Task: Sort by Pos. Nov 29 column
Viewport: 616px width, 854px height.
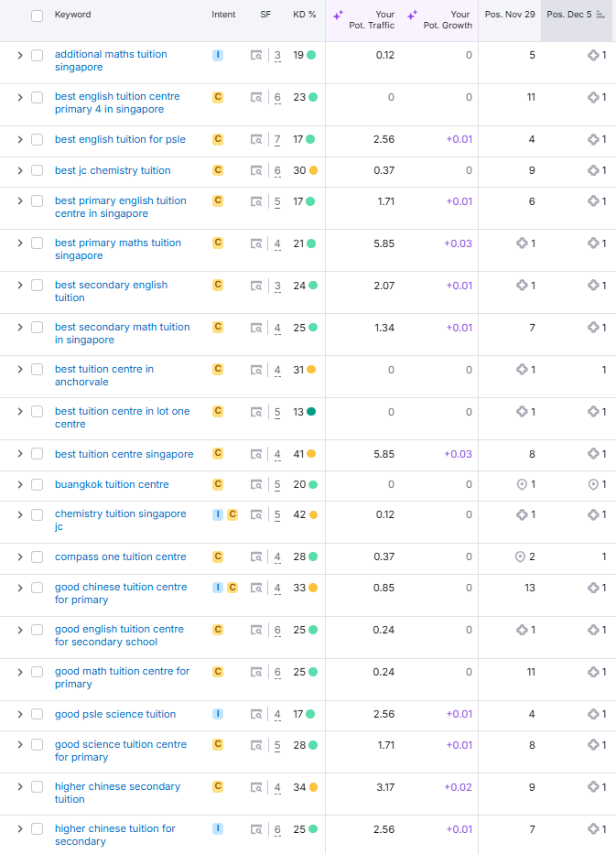Action: click(510, 15)
